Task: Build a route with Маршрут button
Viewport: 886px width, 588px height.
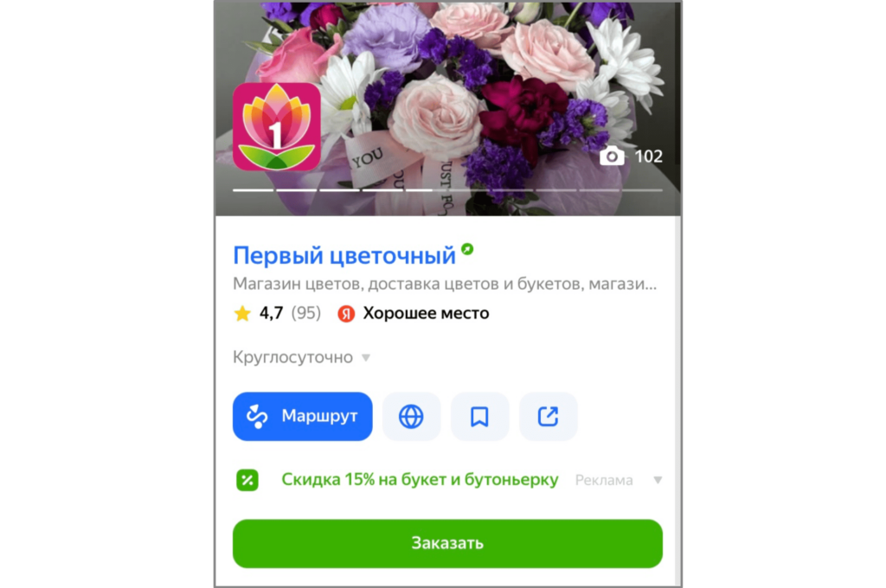Action: tap(302, 416)
